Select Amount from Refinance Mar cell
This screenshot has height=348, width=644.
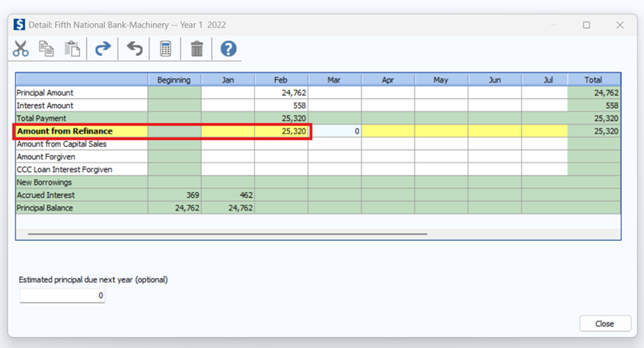(334, 131)
